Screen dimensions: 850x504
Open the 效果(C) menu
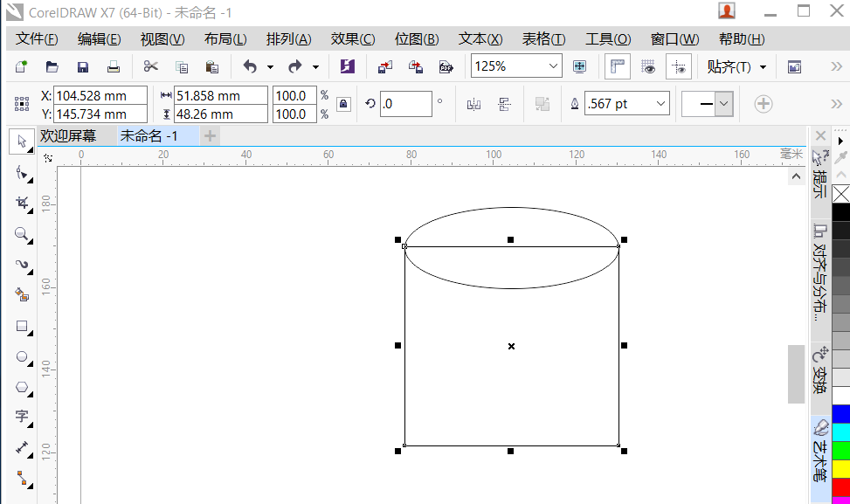tap(352, 39)
